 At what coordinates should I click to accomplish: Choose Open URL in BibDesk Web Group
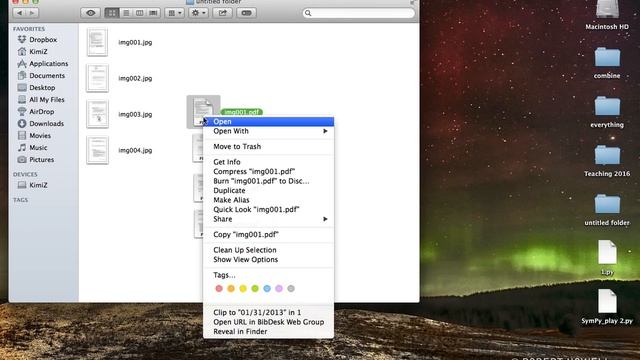point(268,322)
